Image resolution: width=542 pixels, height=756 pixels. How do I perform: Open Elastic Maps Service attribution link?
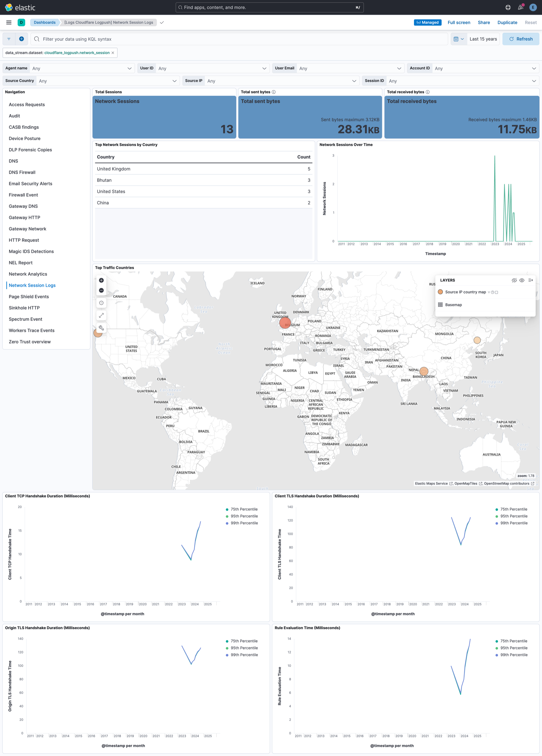pos(433,484)
